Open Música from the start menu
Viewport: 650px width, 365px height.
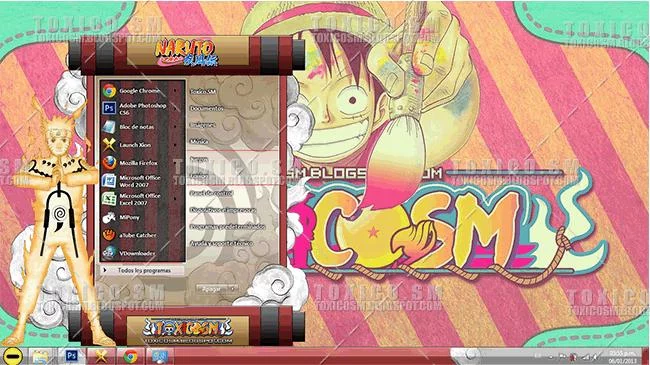(199, 141)
